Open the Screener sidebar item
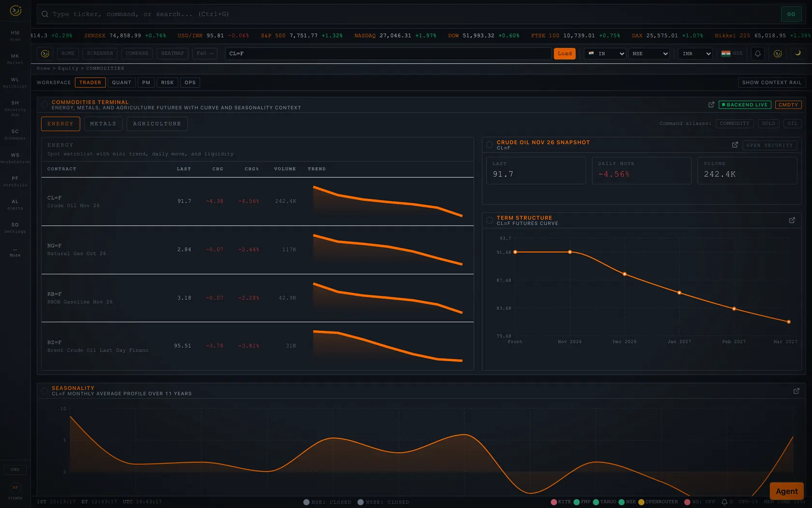812x508 pixels. [15, 134]
